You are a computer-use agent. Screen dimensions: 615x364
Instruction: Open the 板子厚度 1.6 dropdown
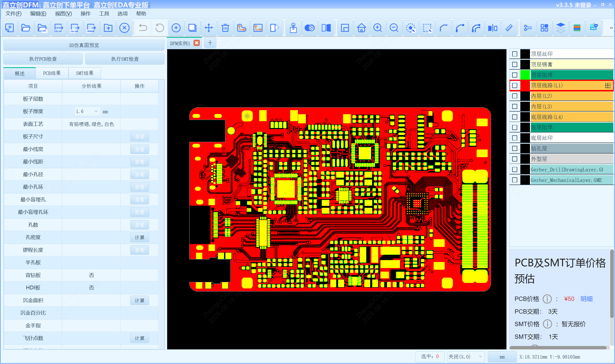point(87,111)
